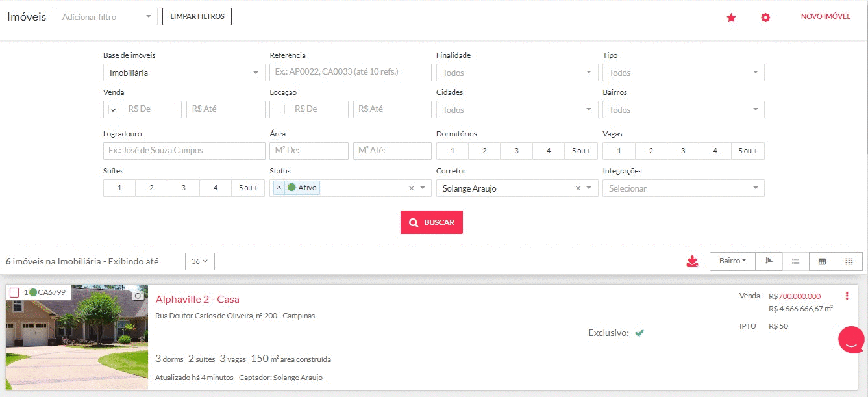Click Venda R$ Até field
This screenshot has width=868, height=397.
[x=226, y=109]
